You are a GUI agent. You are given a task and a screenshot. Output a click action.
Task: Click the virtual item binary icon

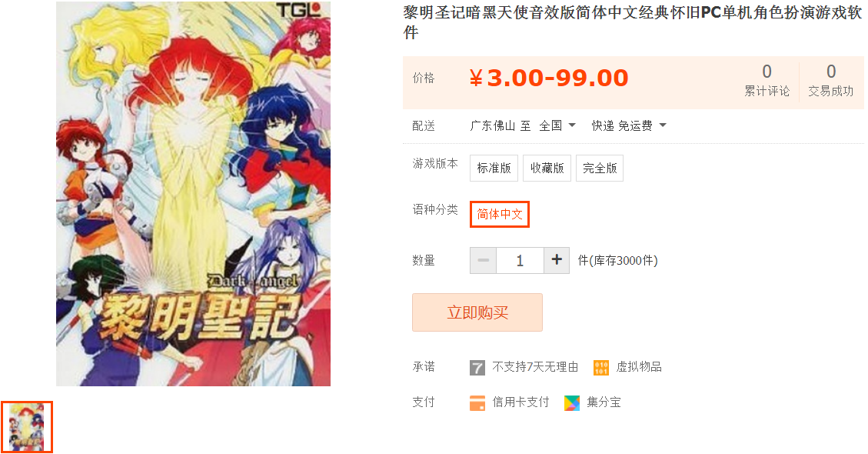tap(601, 368)
